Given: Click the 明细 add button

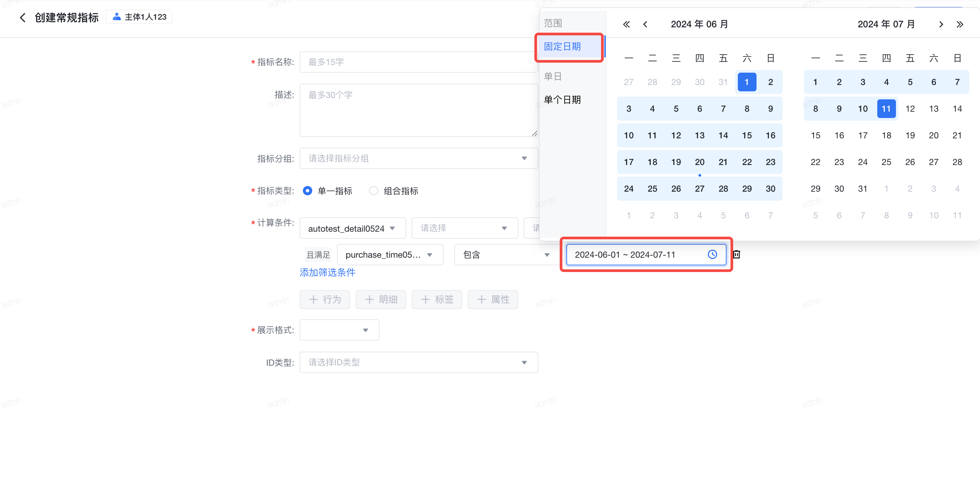Looking at the screenshot, I should [x=381, y=300].
